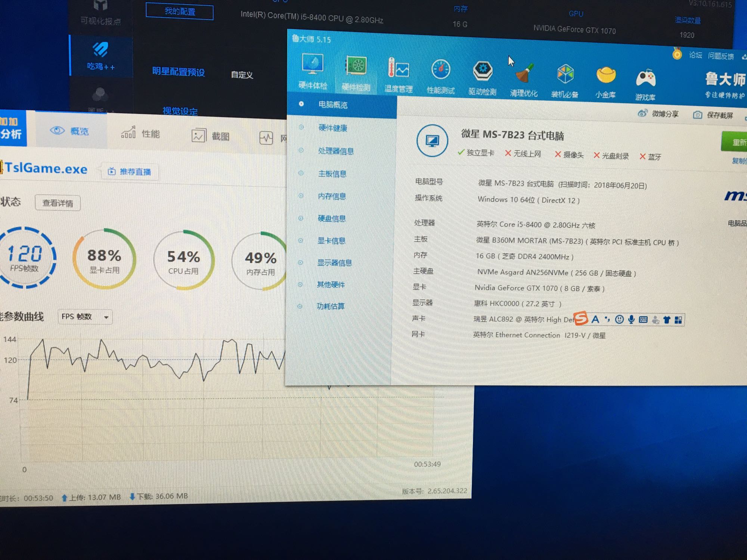This screenshot has width=747, height=560.
Task: Open 问题反馈 feedback link
Action: [x=720, y=56]
